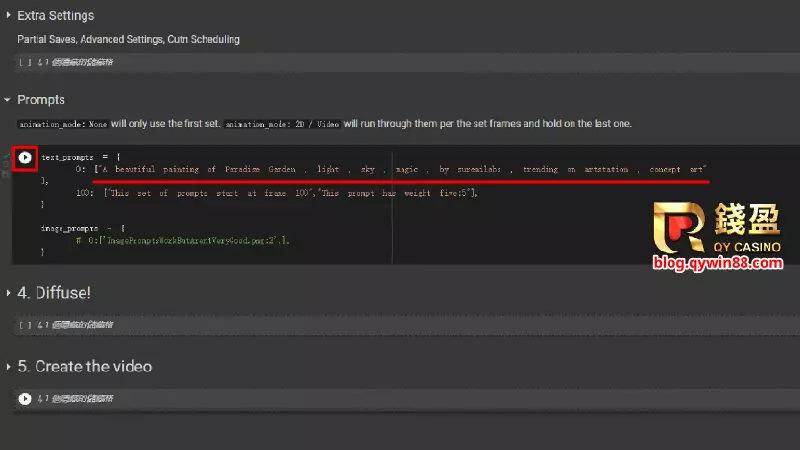Click the empty run brackets under 4. Diffuse!

tap(24, 325)
